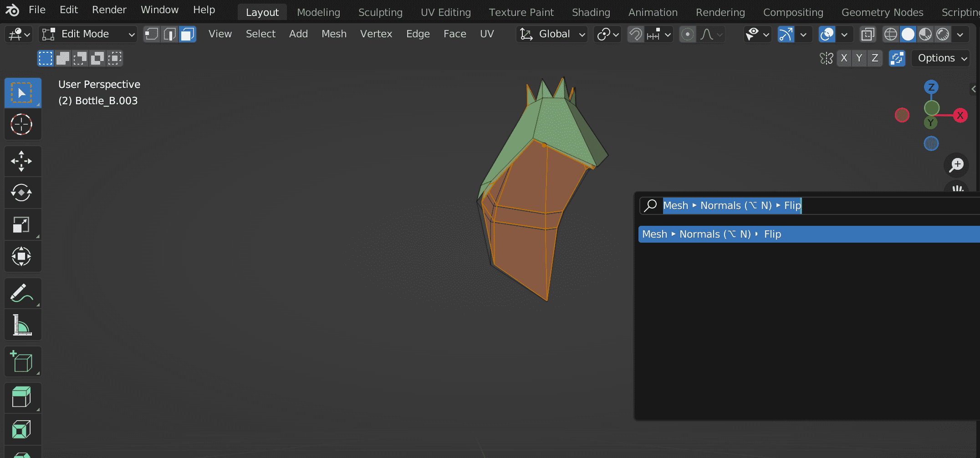The image size is (980, 458).
Task: Select the Scale tool
Action: tap(23, 224)
